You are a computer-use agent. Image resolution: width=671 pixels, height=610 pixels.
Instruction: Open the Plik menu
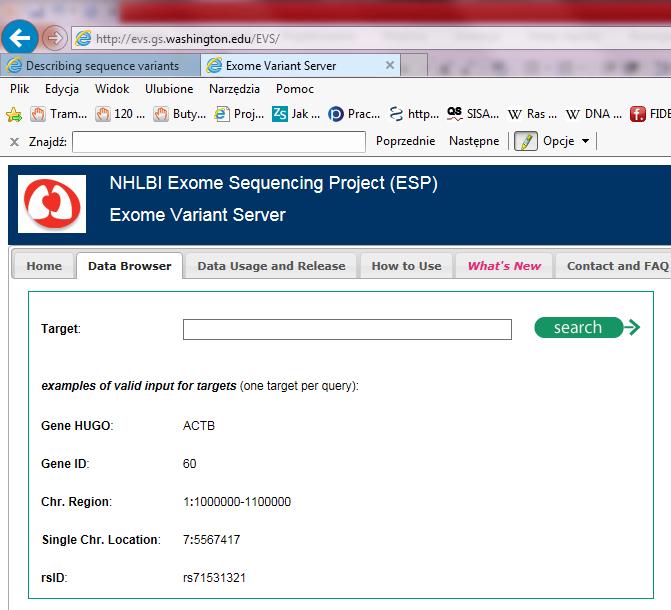[20, 89]
